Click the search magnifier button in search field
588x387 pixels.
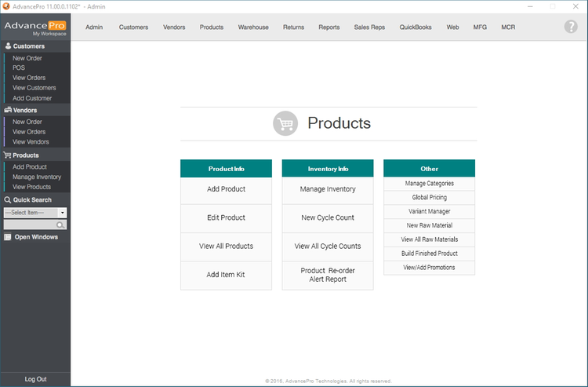pos(60,225)
